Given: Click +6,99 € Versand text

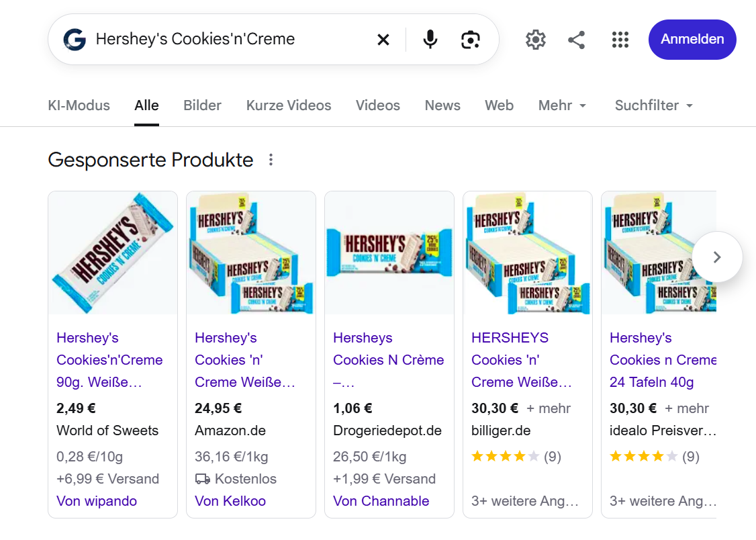Looking at the screenshot, I should coord(107,479).
